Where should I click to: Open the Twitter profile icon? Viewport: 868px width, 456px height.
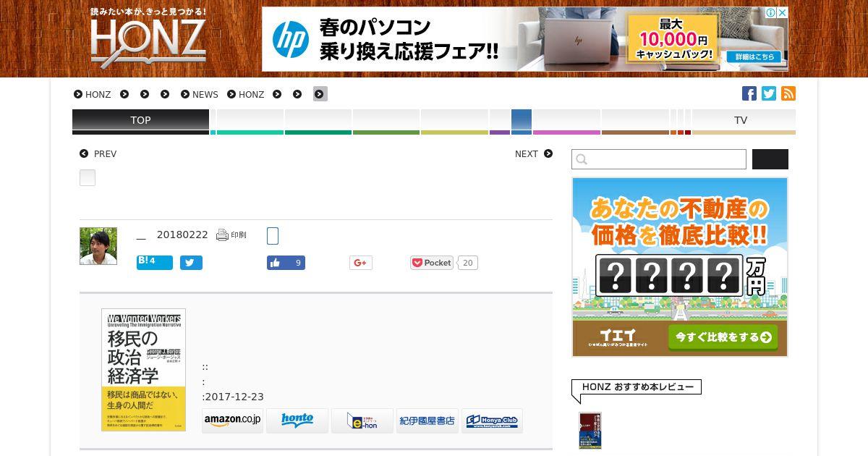point(769,93)
